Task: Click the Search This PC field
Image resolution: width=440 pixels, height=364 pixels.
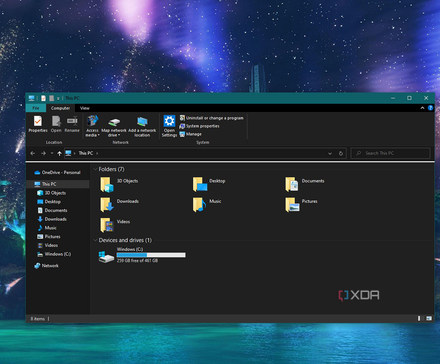Action: [391, 153]
